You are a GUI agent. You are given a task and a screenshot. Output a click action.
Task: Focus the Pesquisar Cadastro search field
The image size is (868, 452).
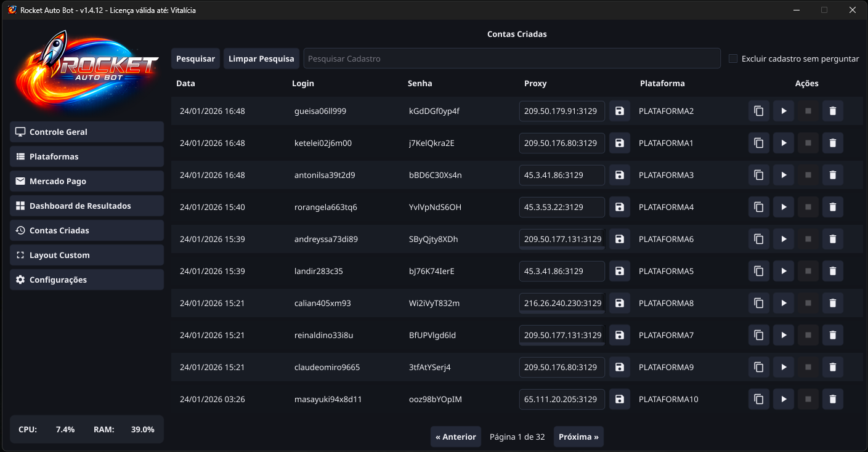(x=511, y=59)
